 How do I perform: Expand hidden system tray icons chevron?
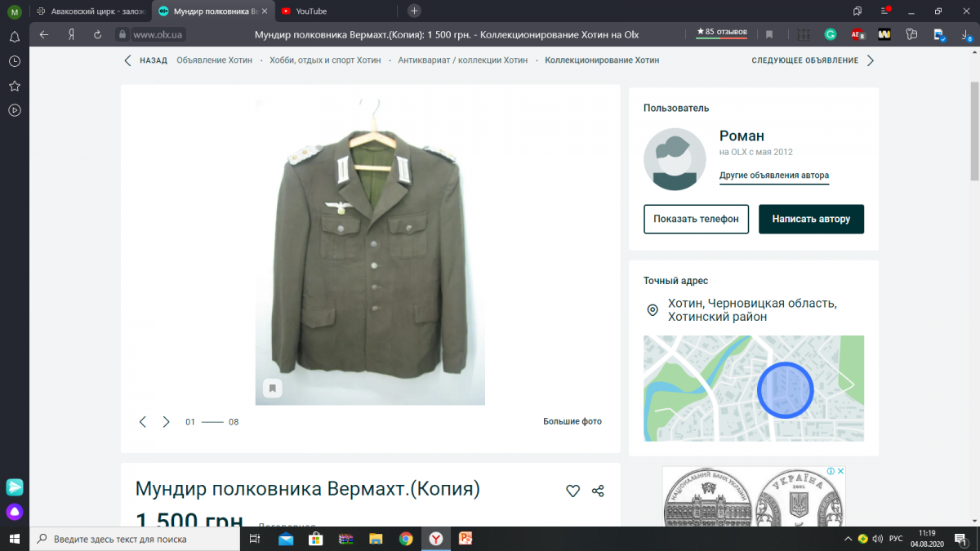click(847, 539)
